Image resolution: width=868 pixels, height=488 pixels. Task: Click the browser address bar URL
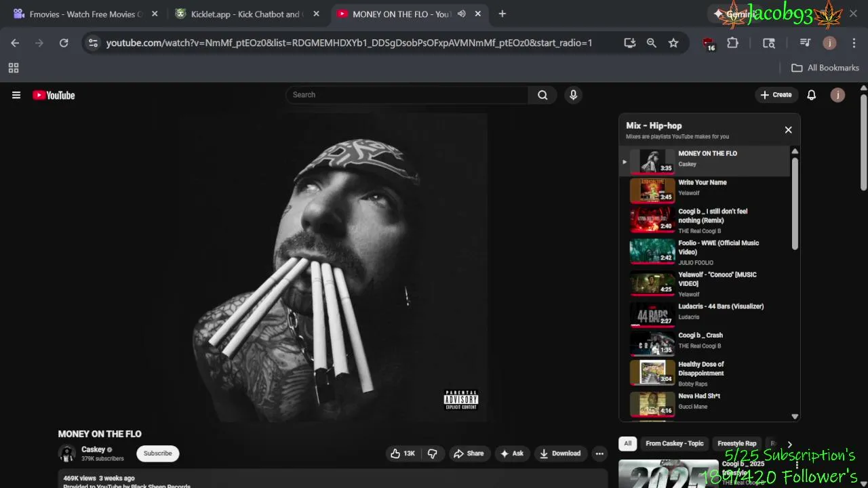point(349,43)
